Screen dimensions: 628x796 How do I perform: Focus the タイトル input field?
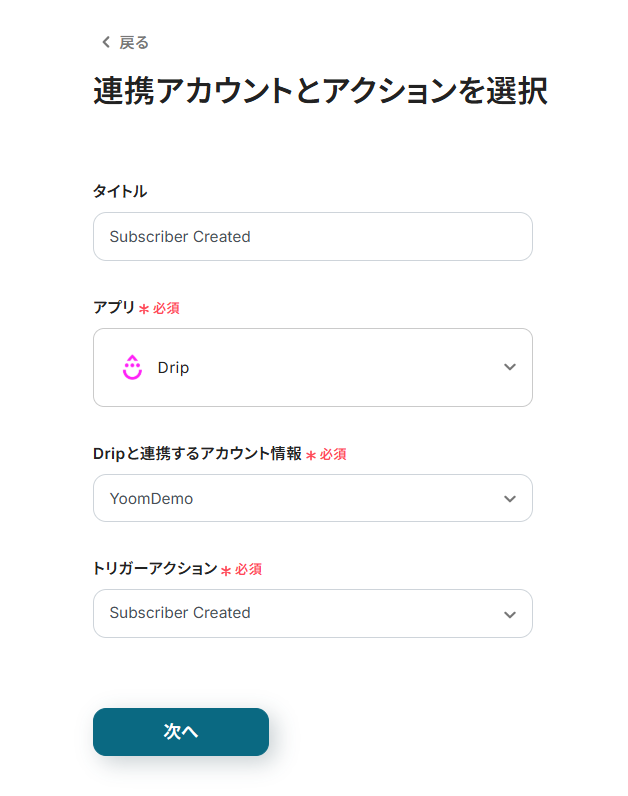click(312, 237)
